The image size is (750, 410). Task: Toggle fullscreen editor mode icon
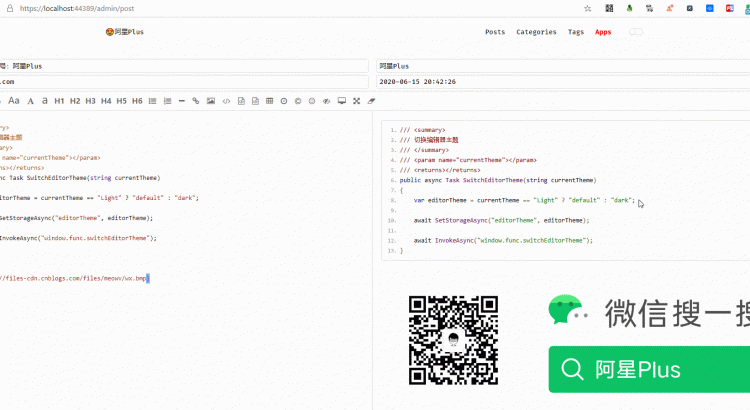pyautogui.click(x=356, y=101)
